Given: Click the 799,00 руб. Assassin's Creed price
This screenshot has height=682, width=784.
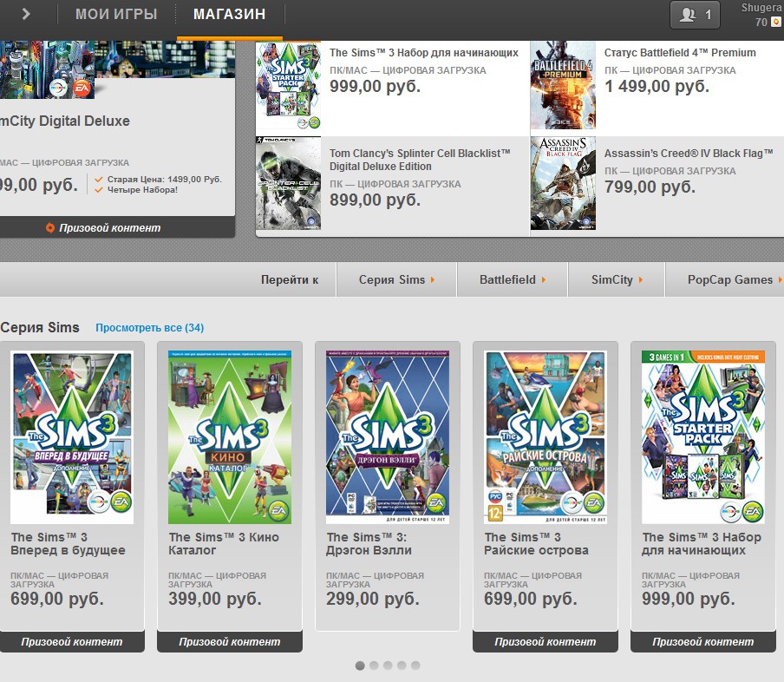Looking at the screenshot, I should (650, 187).
